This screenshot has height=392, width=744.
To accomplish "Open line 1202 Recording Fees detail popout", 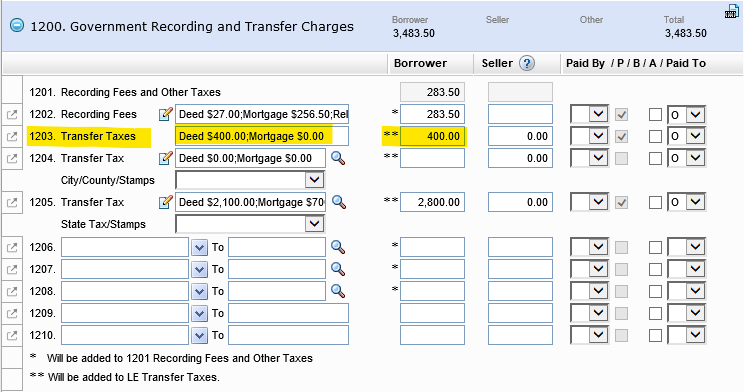I will tap(12, 114).
